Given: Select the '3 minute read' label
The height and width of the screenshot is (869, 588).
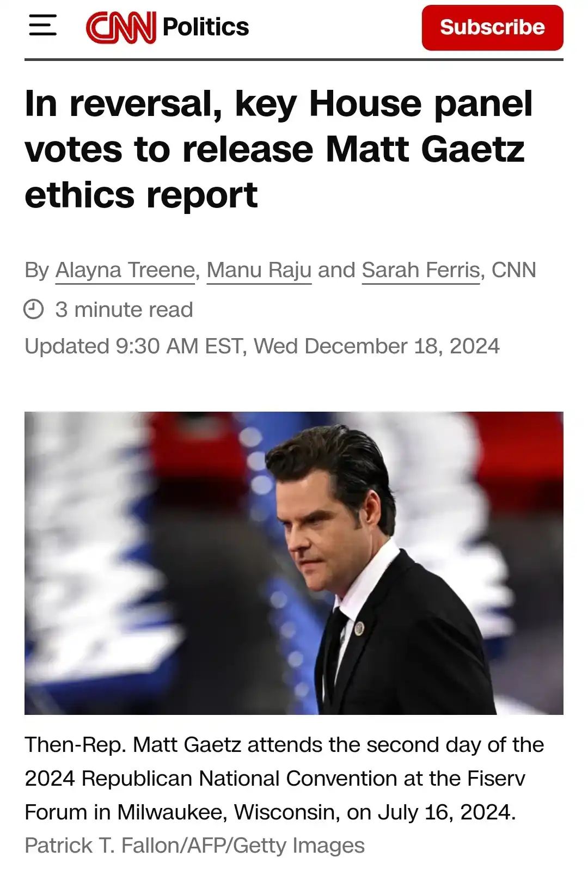Looking at the screenshot, I should coord(124,309).
